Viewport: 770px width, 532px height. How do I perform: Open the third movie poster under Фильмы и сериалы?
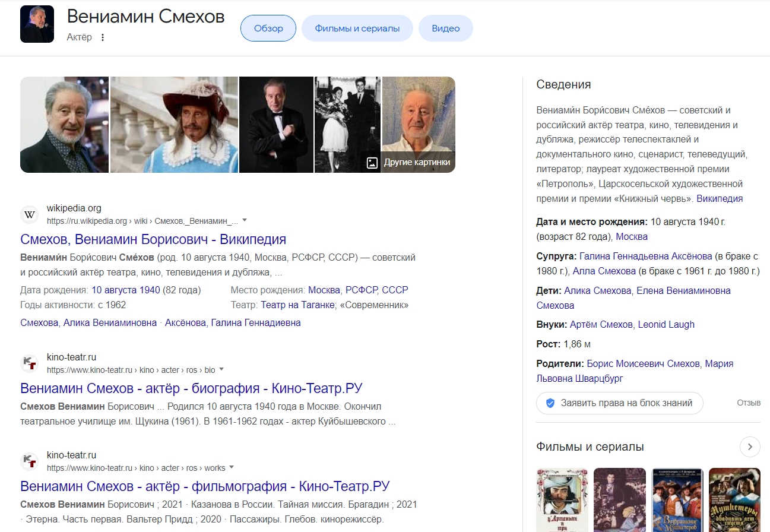click(x=677, y=500)
